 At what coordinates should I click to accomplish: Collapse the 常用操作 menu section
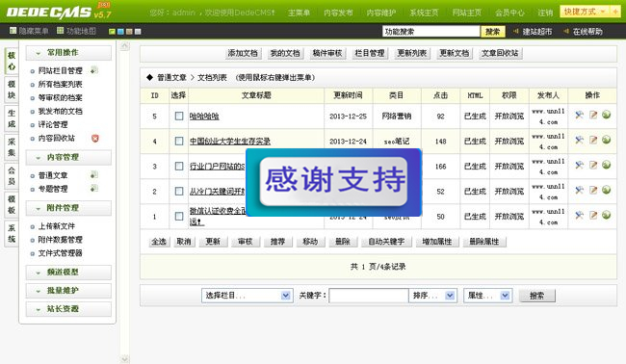point(68,53)
